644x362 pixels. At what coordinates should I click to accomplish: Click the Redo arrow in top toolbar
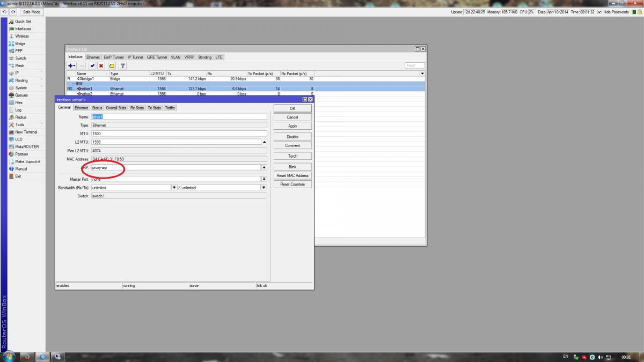(x=13, y=12)
